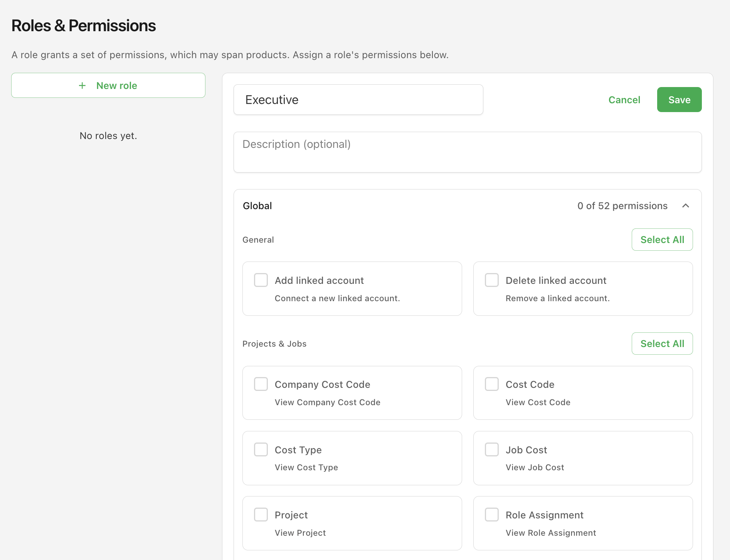730x560 pixels.
Task: Tick the Cost Code checkbox
Action: click(x=492, y=384)
